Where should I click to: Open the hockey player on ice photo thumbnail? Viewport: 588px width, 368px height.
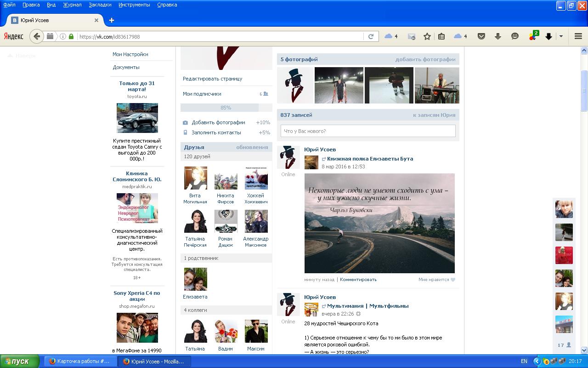point(389,85)
